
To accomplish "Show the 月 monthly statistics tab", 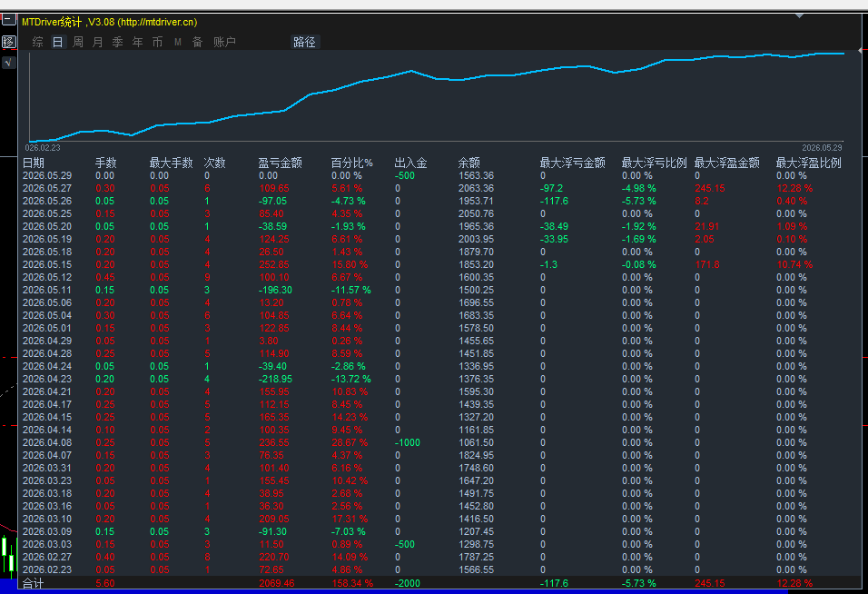I will point(97,42).
